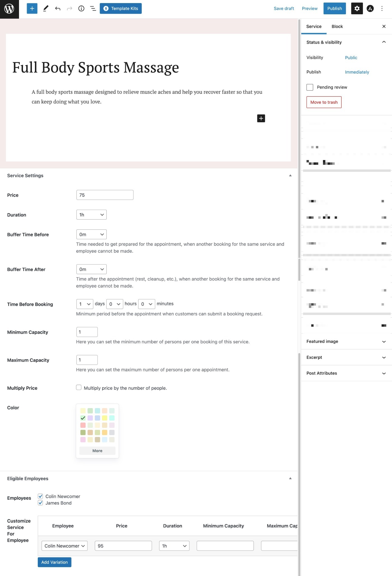Uncheck the James Bond employee checkbox
The width and height of the screenshot is (392, 576).
tap(40, 503)
